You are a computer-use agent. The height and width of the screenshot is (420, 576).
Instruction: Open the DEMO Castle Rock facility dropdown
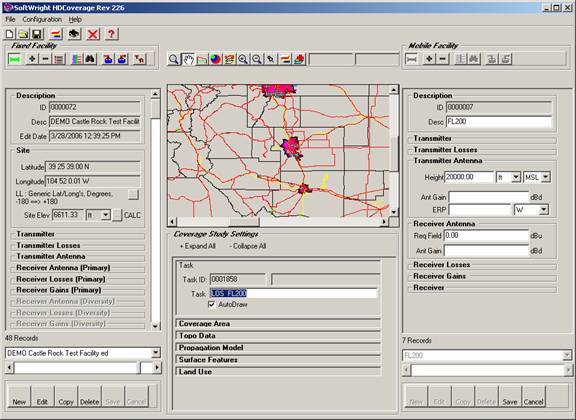coord(156,353)
